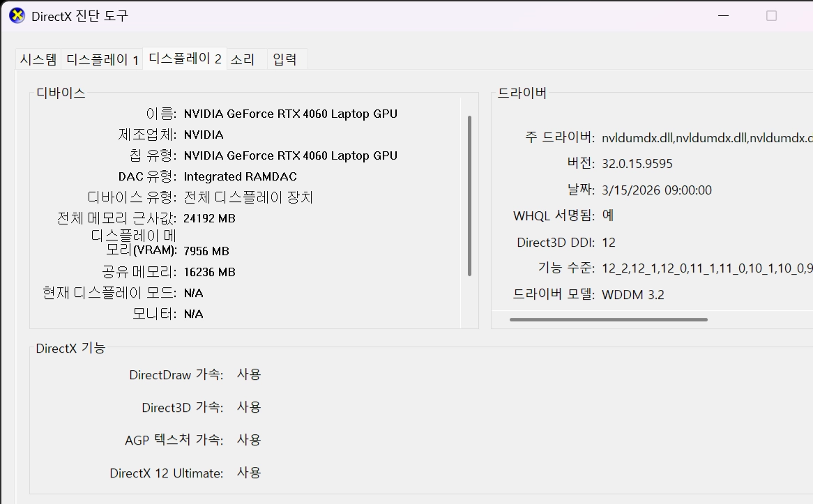
Task: Click the AGP 텍스처 가속 사용 value
Action: (249, 440)
